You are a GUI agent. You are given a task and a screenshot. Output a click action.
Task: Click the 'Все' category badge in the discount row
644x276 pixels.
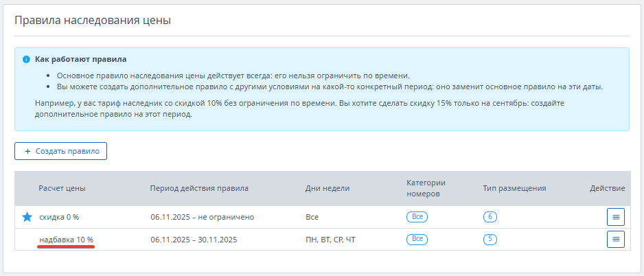tap(417, 217)
